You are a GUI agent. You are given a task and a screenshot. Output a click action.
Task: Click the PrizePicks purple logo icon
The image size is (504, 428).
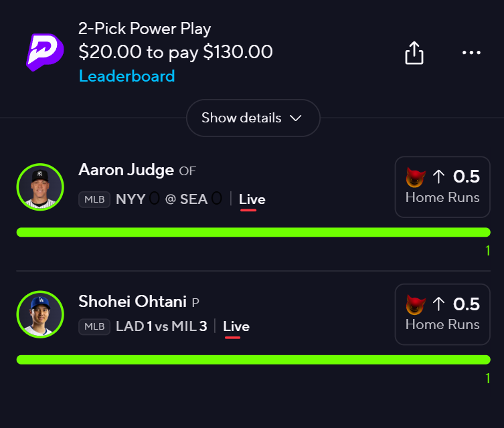[45, 52]
